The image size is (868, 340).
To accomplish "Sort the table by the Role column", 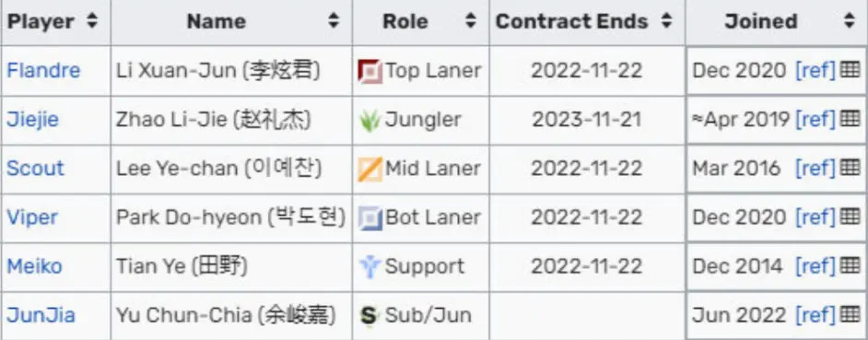I will (471, 21).
